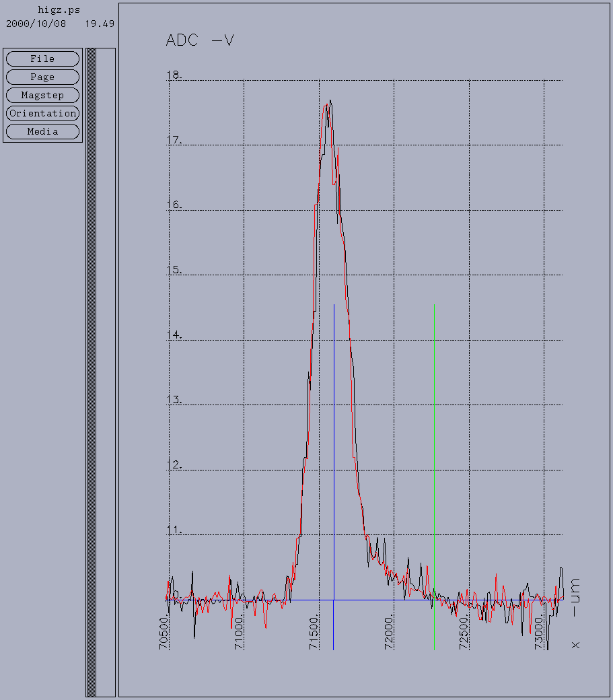Click the x-axis label 72500.
This screenshot has height=700, width=613.
464,632
